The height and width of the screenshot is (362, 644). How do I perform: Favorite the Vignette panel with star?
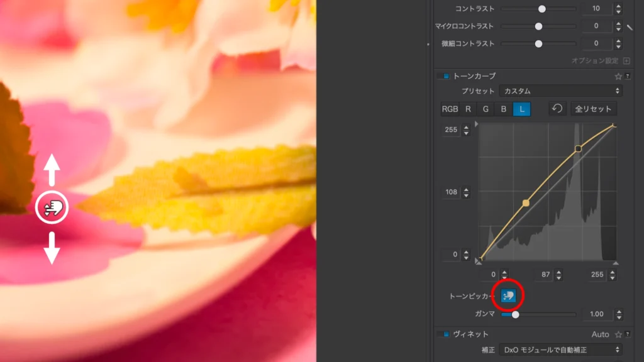tap(618, 334)
